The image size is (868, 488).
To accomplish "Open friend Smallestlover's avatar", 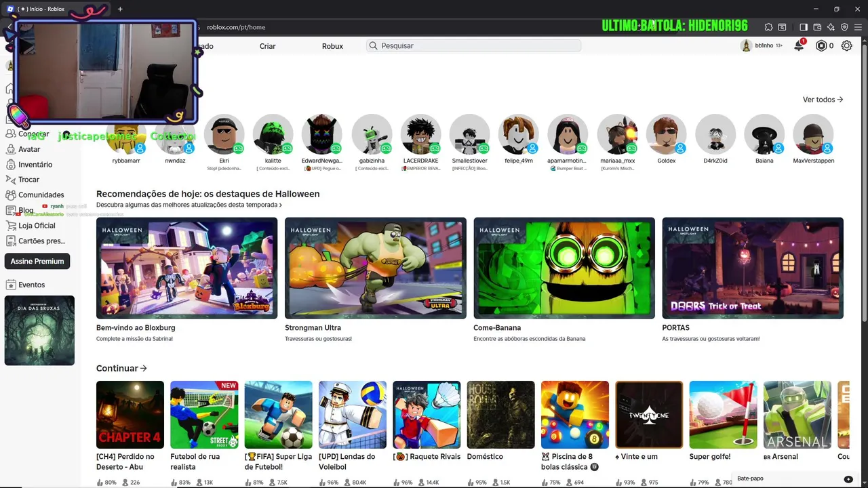I will pyautogui.click(x=470, y=134).
